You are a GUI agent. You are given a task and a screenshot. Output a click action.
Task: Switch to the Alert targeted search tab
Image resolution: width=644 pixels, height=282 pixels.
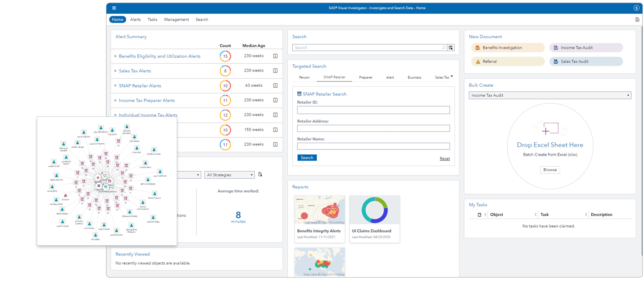click(390, 77)
